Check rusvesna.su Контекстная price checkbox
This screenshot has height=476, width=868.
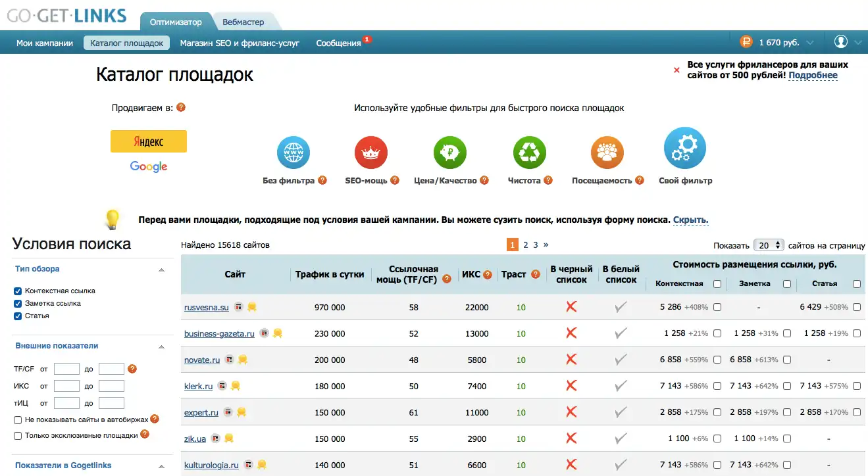click(717, 307)
